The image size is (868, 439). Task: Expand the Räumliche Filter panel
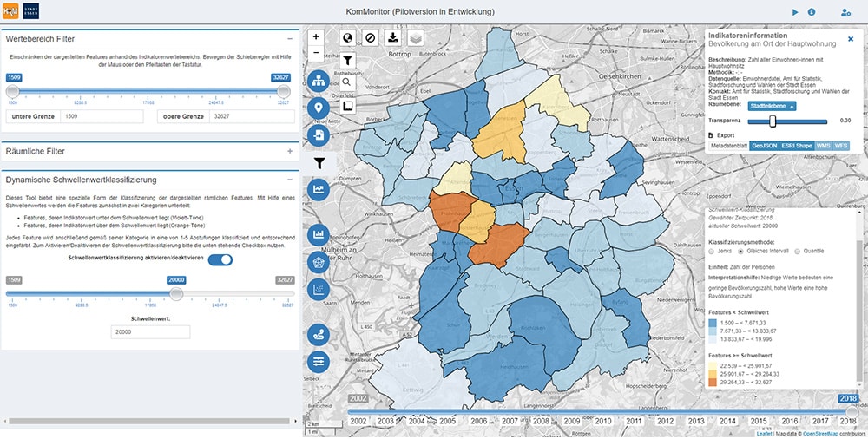pyautogui.click(x=290, y=151)
